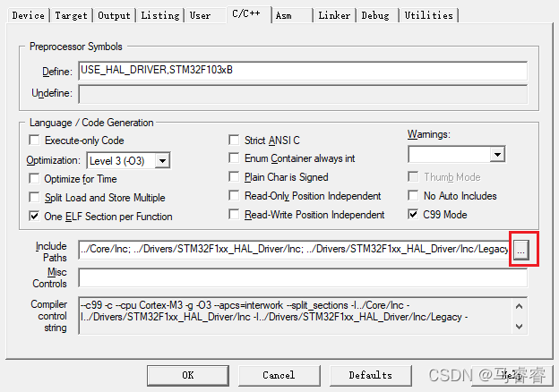Select the C/C++ tab
Image resolution: width=559 pixels, height=392 pixels.
(248, 14)
